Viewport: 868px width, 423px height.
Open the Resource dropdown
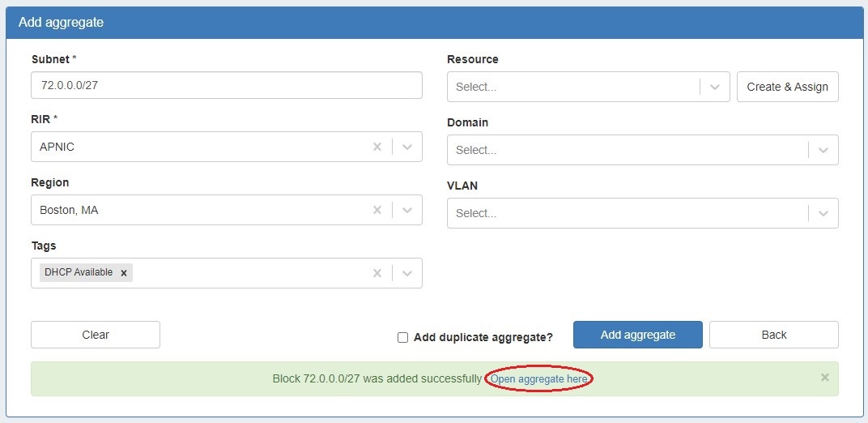click(714, 87)
